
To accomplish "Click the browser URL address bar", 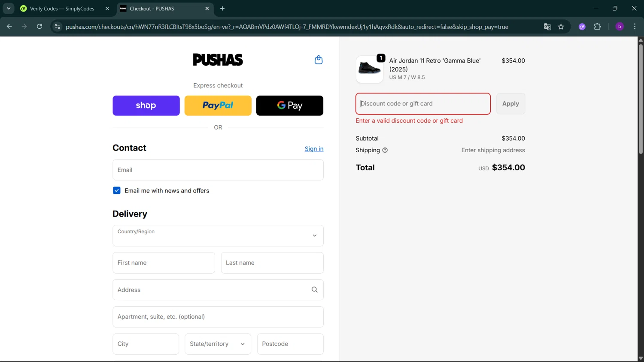I will pyautogui.click(x=287, y=27).
